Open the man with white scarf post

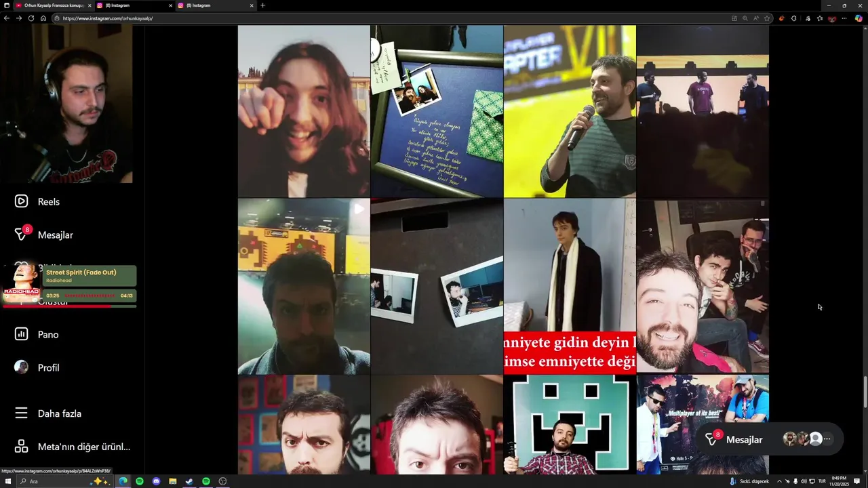[x=570, y=286]
